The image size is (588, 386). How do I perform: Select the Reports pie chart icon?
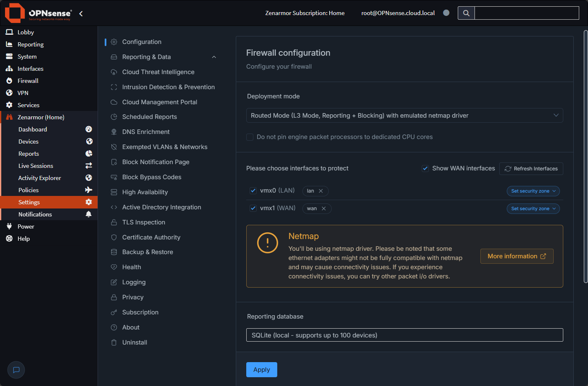click(x=88, y=153)
